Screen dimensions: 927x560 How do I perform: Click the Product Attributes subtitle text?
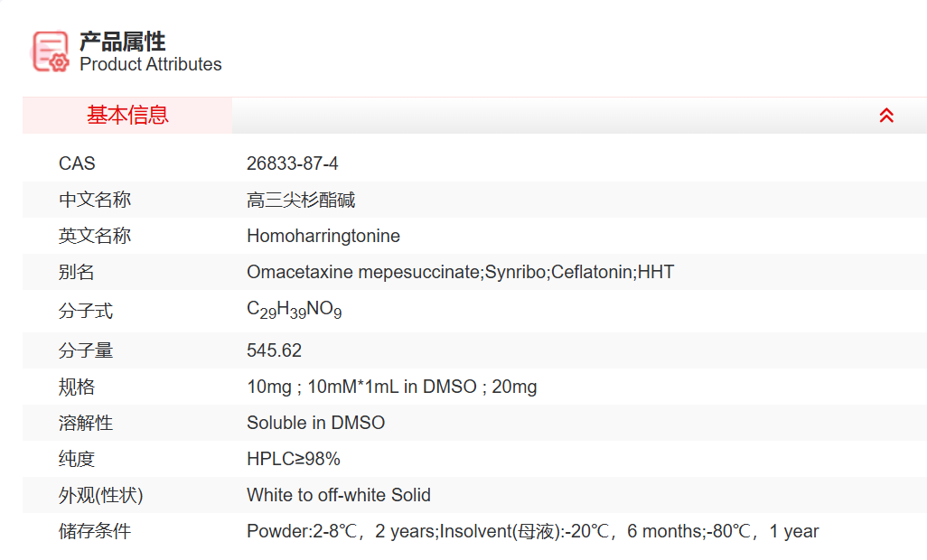150,64
